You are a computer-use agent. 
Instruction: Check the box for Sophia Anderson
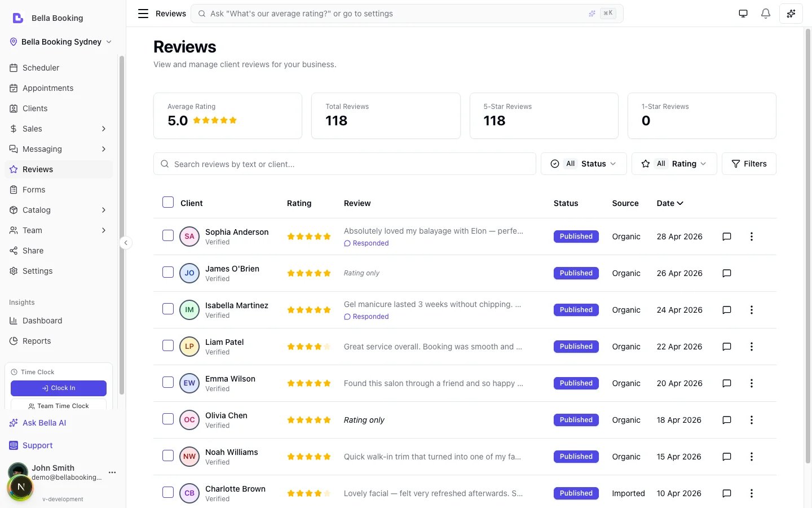coord(168,235)
